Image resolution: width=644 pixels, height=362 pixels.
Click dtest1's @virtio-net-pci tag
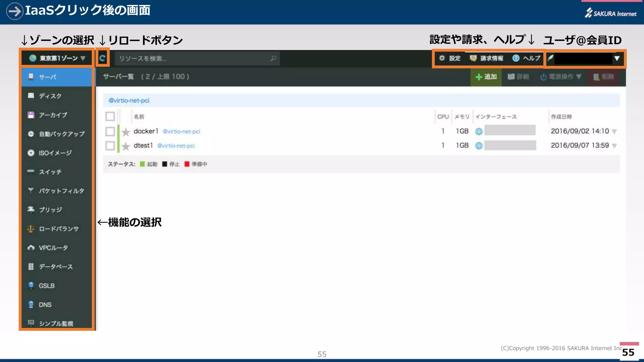[176, 146]
